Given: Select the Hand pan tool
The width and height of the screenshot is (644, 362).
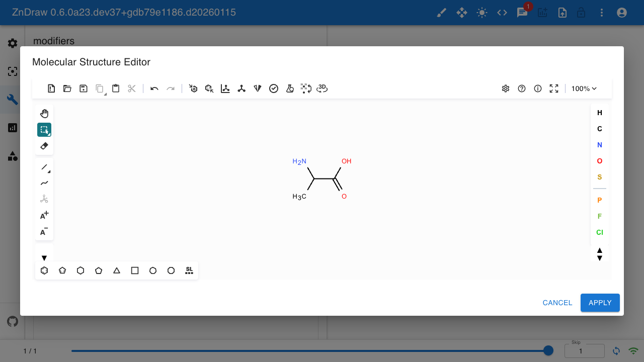Looking at the screenshot, I should coord(44,114).
